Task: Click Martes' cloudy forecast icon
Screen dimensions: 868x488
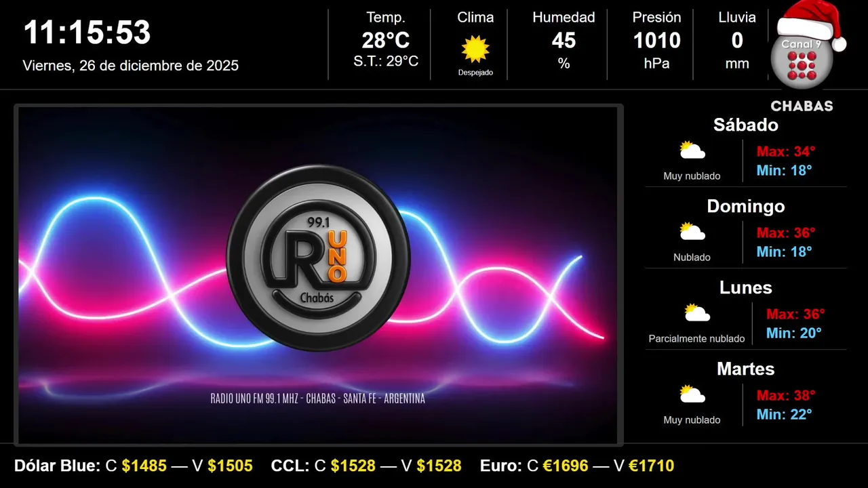Action: [x=692, y=394]
